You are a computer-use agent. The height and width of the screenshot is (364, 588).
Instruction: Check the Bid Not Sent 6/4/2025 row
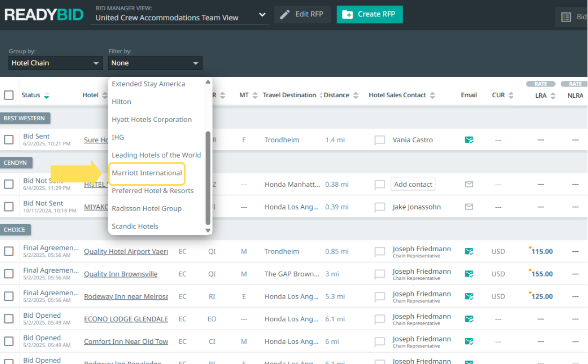click(9, 184)
